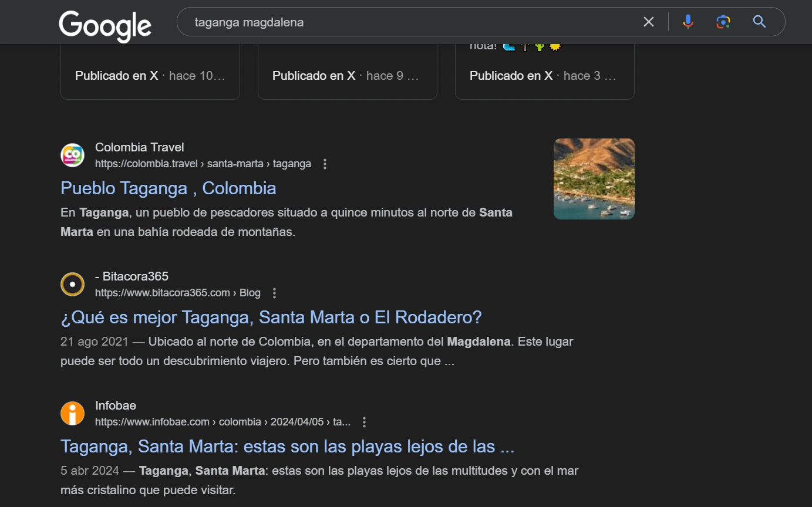
Task: Clear the search query with the X icon
Action: (x=649, y=22)
